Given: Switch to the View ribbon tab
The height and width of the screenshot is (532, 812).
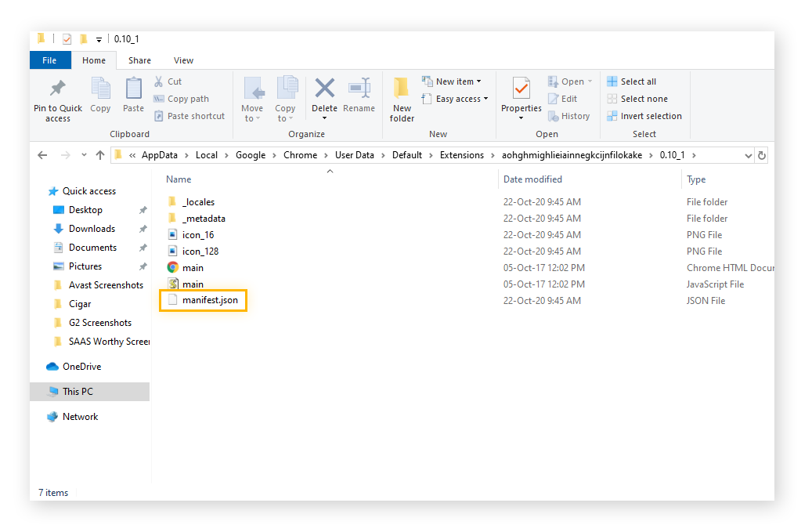Looking at the screenshot, I should (183, 60).
